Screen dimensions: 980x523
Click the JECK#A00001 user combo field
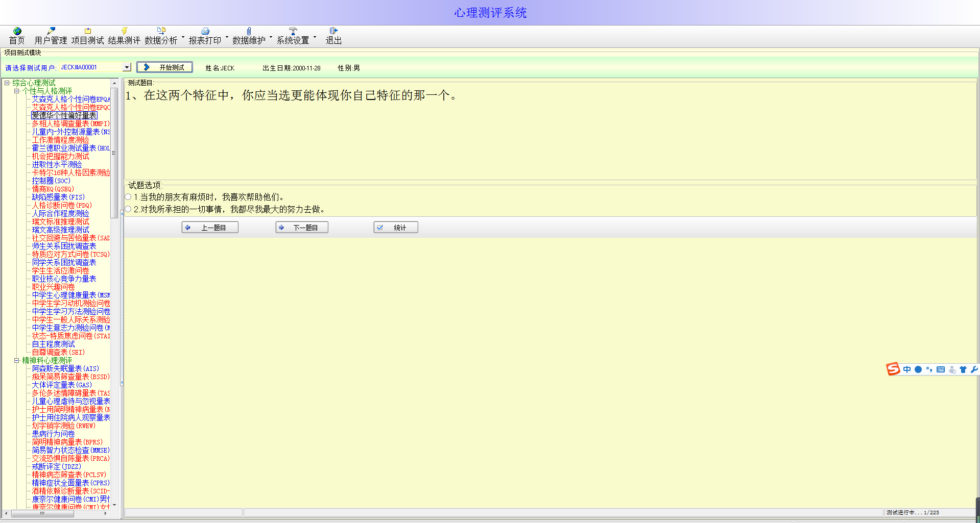pos(91,67)
